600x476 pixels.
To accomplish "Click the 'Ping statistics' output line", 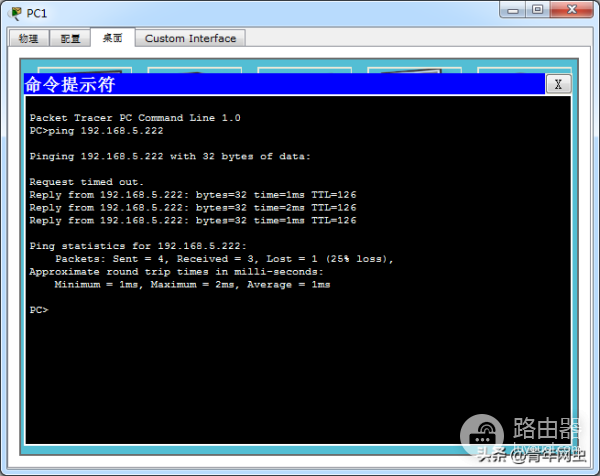I will [137, 245].
